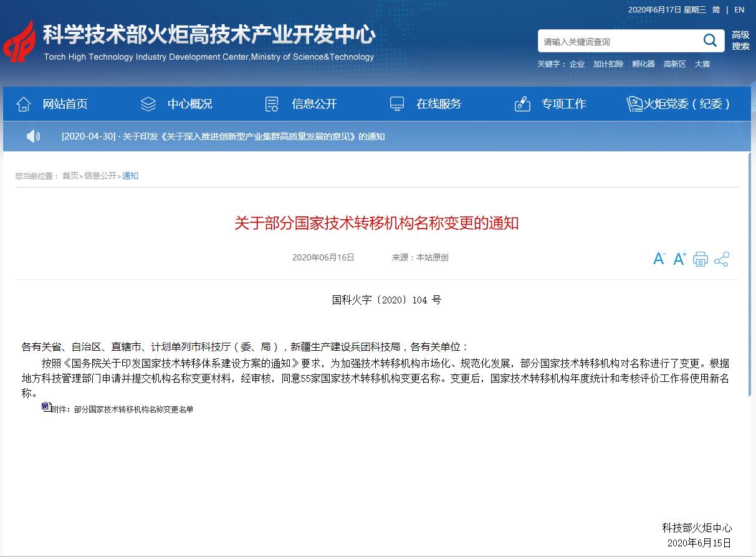This screenshot has height=557, width=756.
Task: Click the monitor icon beside 在线服务
Action: tap(397, 104)
